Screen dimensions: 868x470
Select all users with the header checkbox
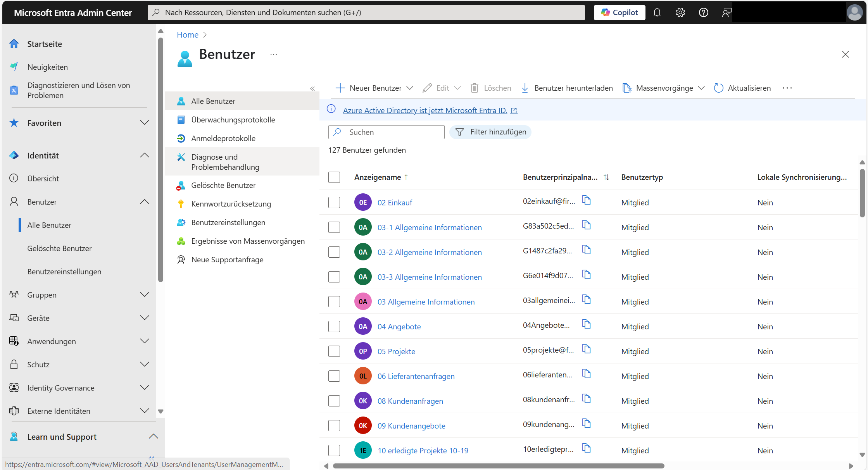(334, 177)
